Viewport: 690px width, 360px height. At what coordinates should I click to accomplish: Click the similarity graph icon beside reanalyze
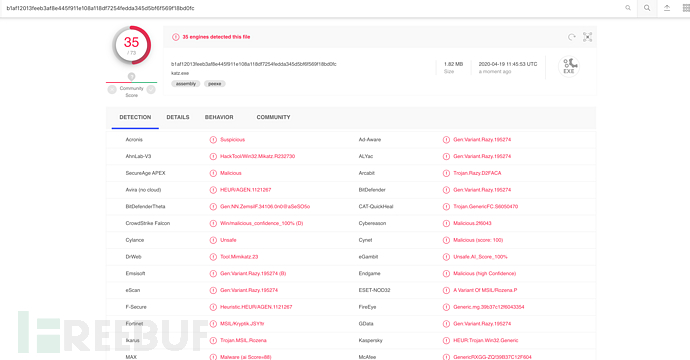[x=587, y=37]
